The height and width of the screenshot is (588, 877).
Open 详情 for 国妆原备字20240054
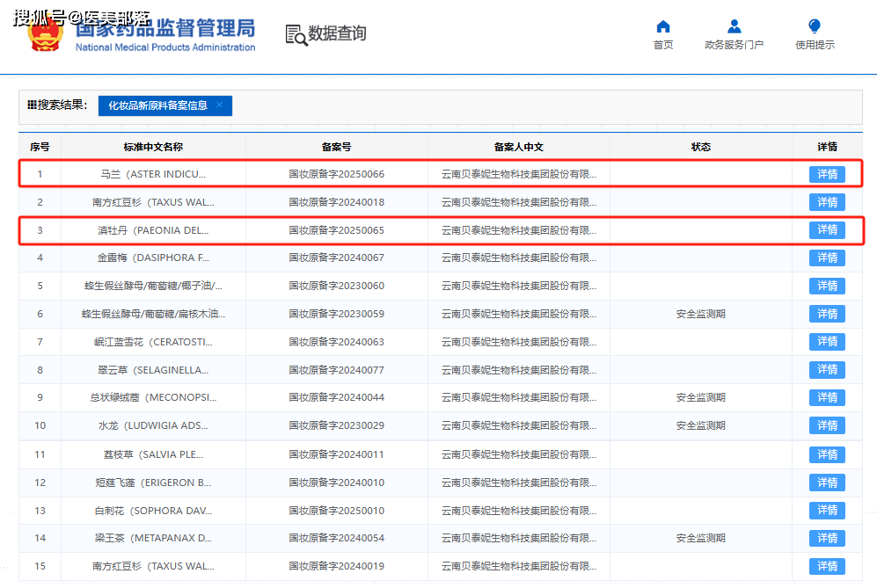point(827,538)
